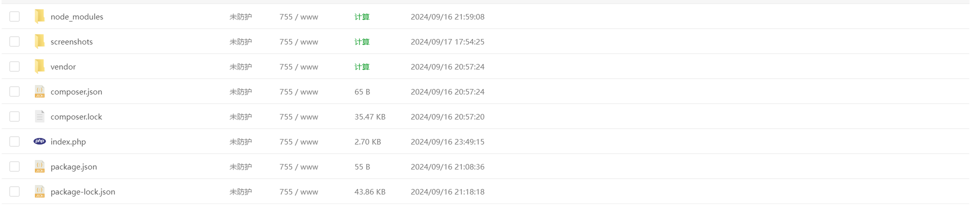Calculate size of screenshots folder
The height and width of the screenshot is (207, 980).
(x=362, y=41)
